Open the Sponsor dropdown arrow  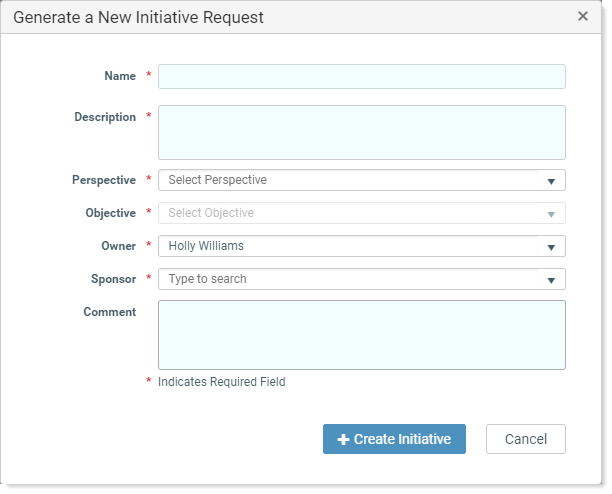pos(551,280)
